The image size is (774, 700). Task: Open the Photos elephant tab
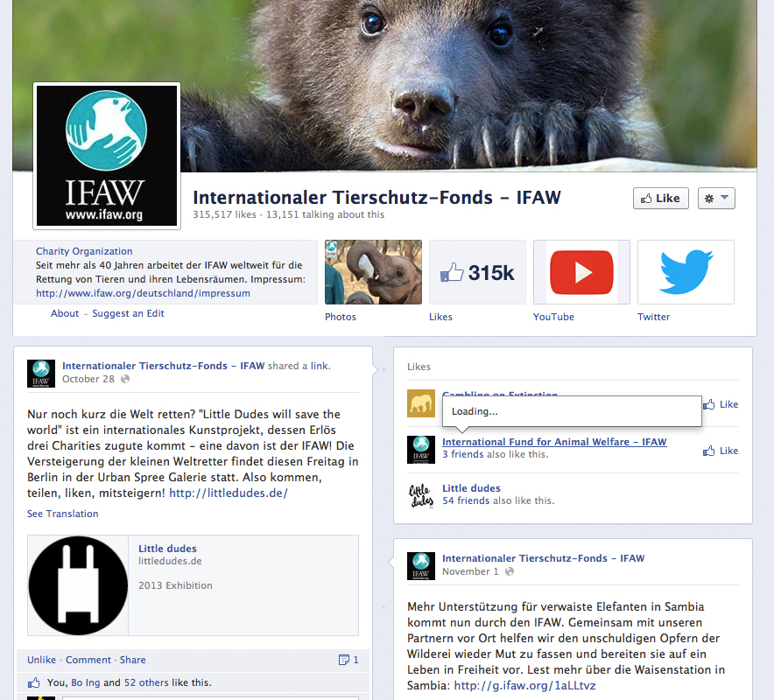[373, 272]
